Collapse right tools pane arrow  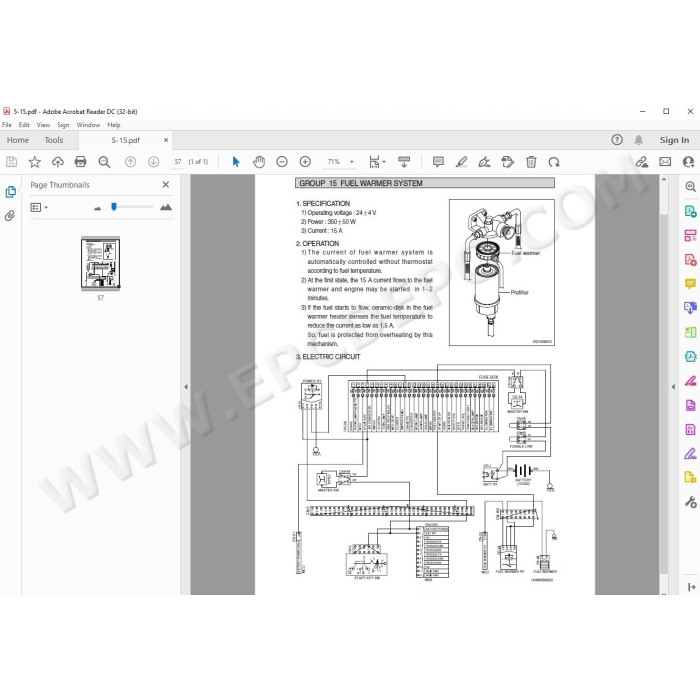(x=673, y=387)
